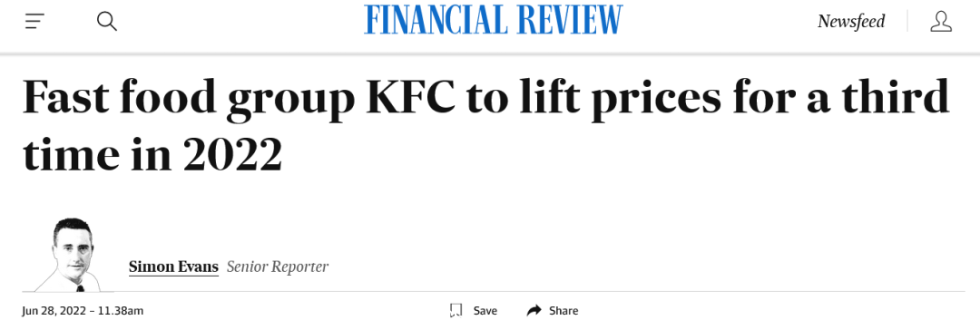
Task: Click Simon Evans portrait illustration
Action: (72, 255)
